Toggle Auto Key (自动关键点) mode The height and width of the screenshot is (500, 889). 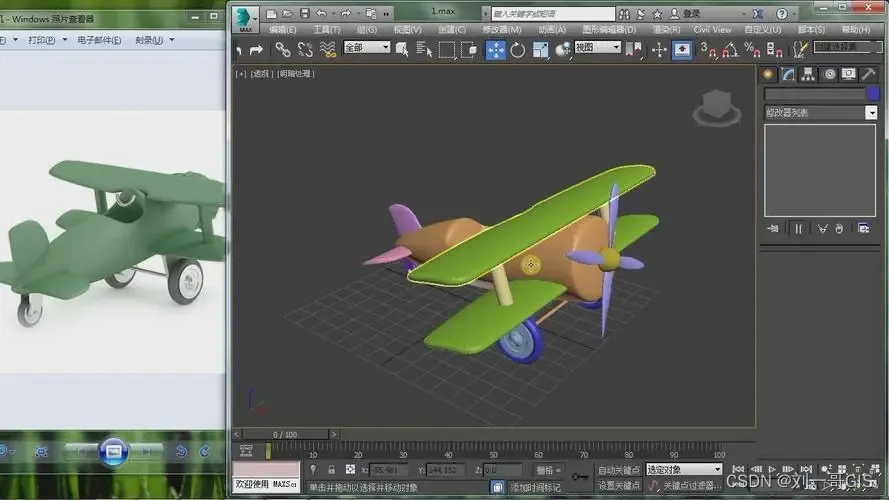tap(618, 469)
